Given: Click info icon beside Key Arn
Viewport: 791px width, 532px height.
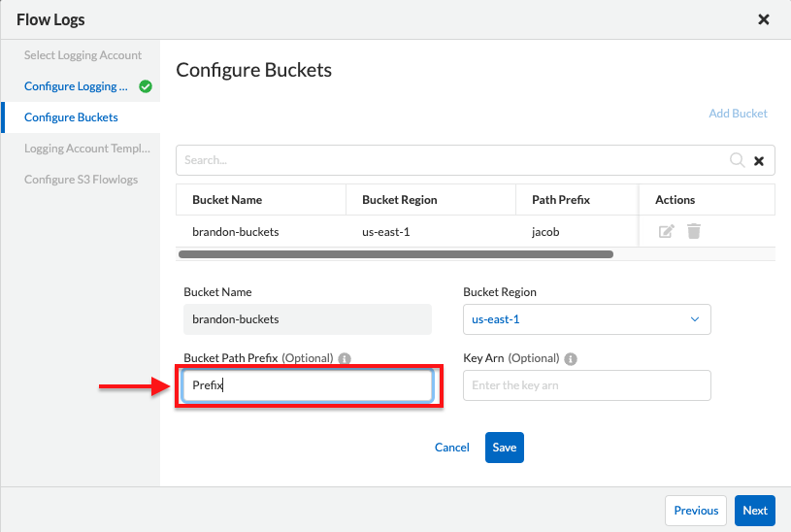Looking at the screenshot, I should coord(571,358).
